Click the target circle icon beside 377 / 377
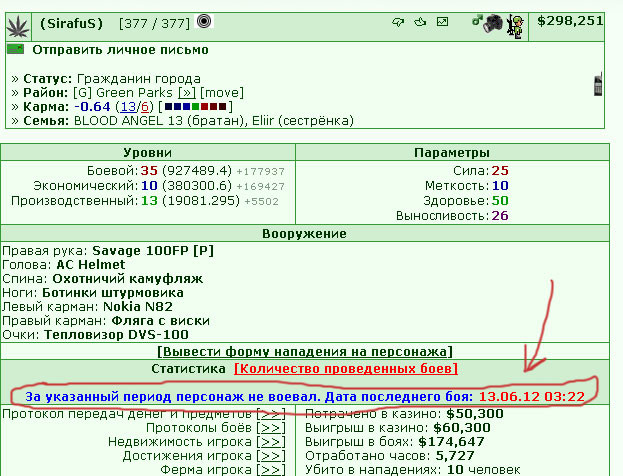Screen dimensions: 623x476 point(204,21)
